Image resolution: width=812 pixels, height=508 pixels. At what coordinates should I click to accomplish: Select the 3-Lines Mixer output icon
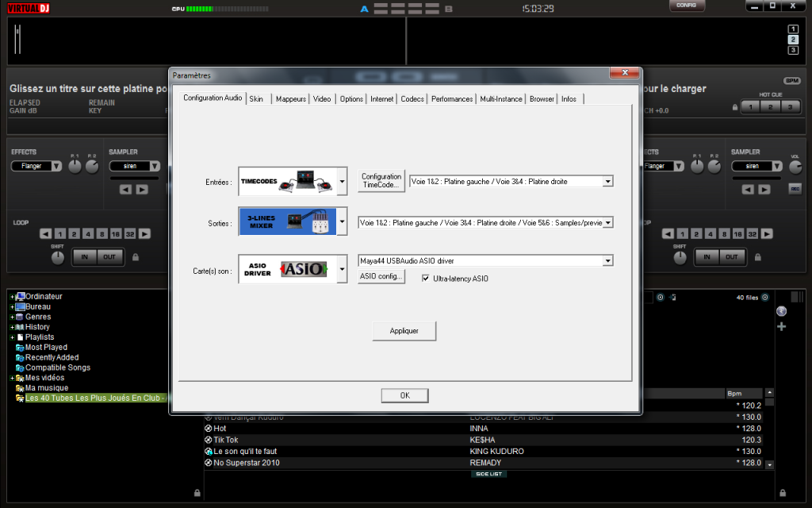coord(287,222)
